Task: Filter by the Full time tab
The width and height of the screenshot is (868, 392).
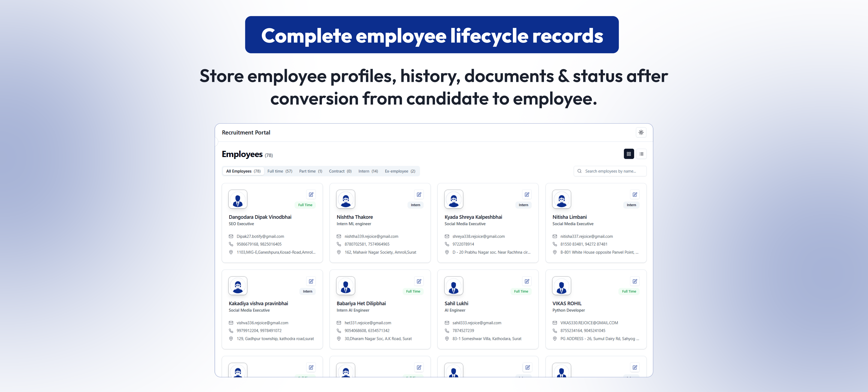Action: tap(280, 171)
